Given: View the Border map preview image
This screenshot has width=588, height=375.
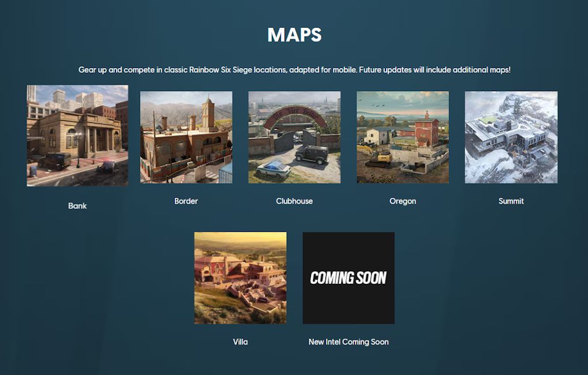Looking at the screenshot, I should [186, 137].
